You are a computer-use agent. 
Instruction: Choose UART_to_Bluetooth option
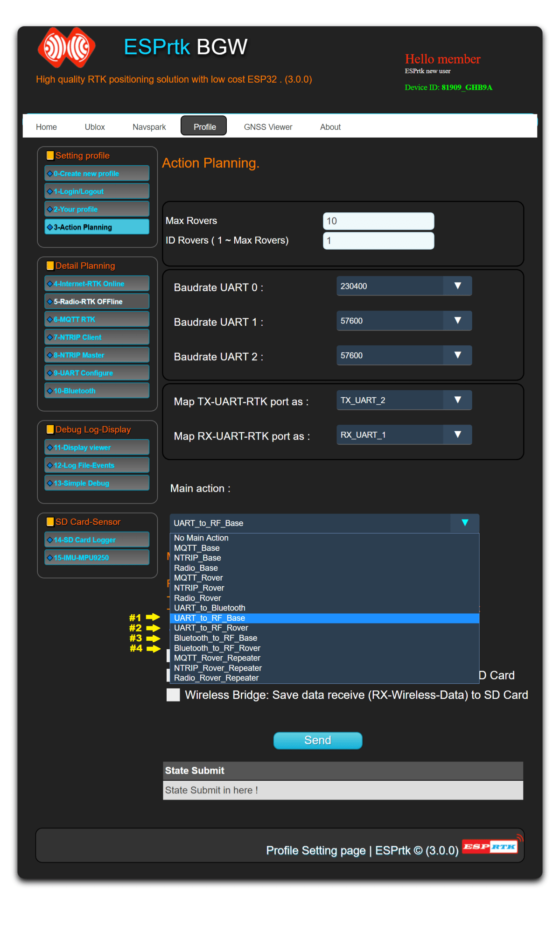(325, 608)
